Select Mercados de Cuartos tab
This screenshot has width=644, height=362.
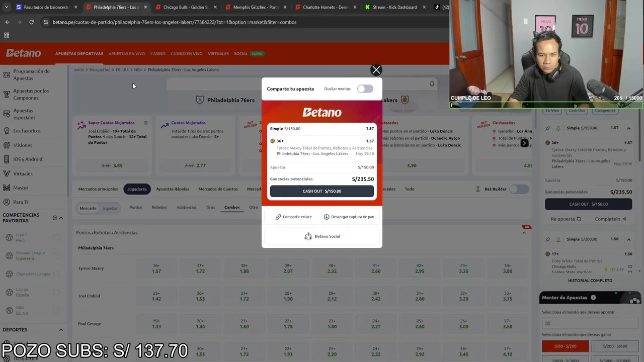pyautogui.click(x=218, y=189)
